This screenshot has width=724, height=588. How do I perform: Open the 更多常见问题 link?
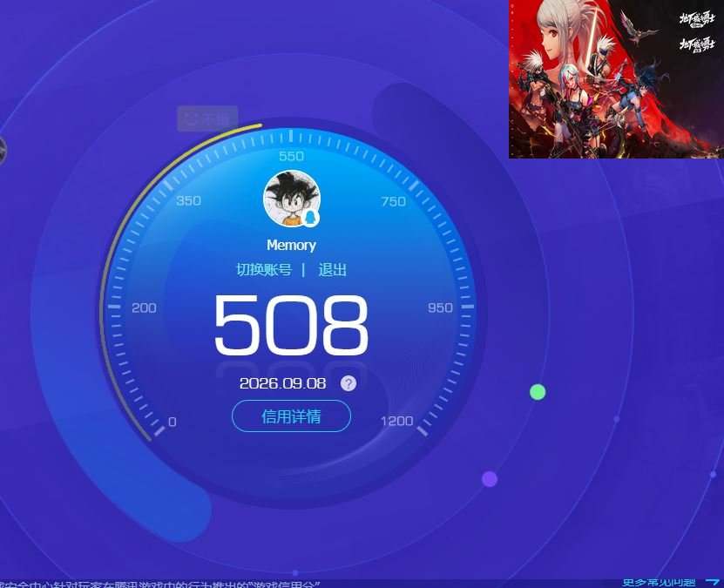coord(659,583)
